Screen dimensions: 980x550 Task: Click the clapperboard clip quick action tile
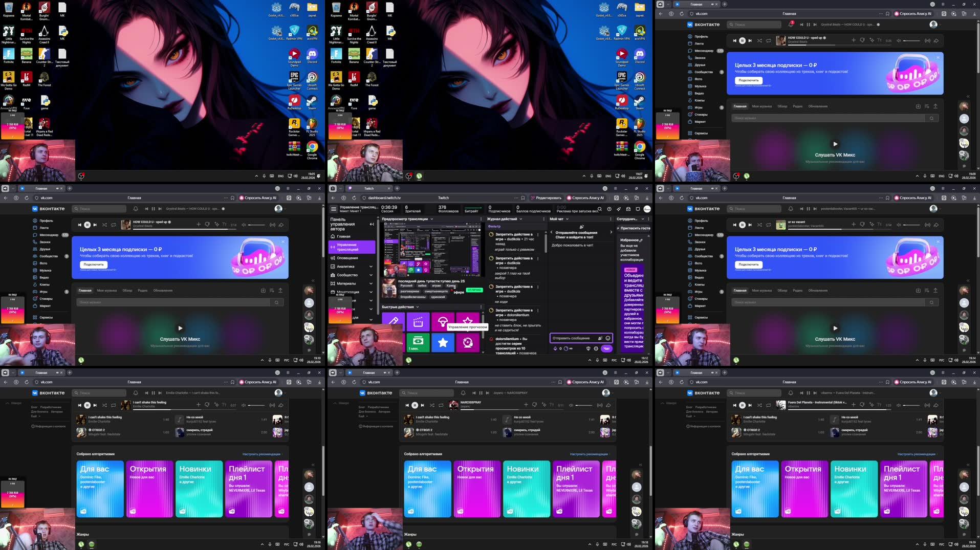tap(418, 321)
